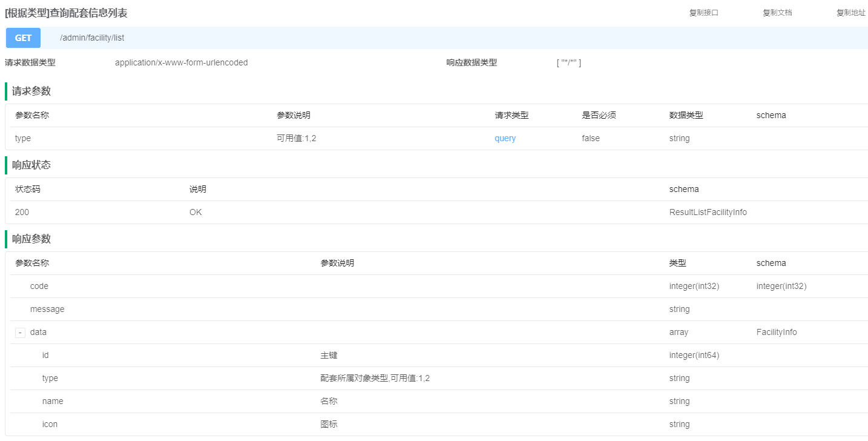Click string data type in the query row
The width and height of the screenshot is (868, 441).
679,138
